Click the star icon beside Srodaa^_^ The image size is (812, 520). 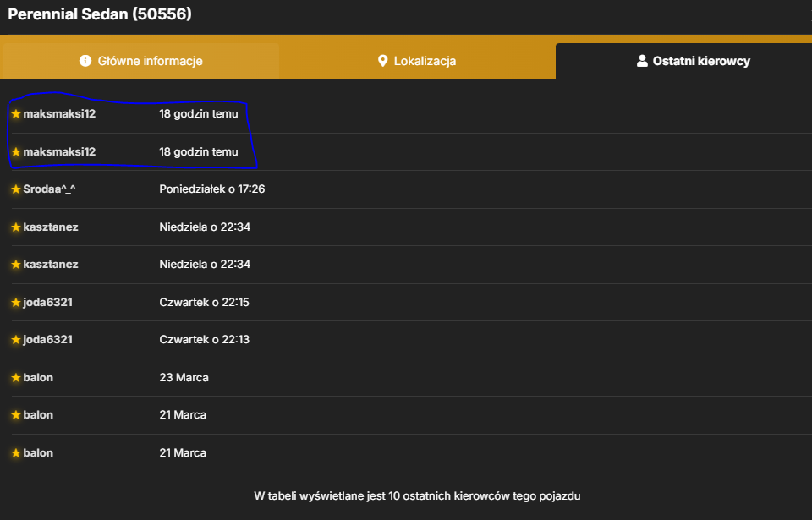pos(16,189)
